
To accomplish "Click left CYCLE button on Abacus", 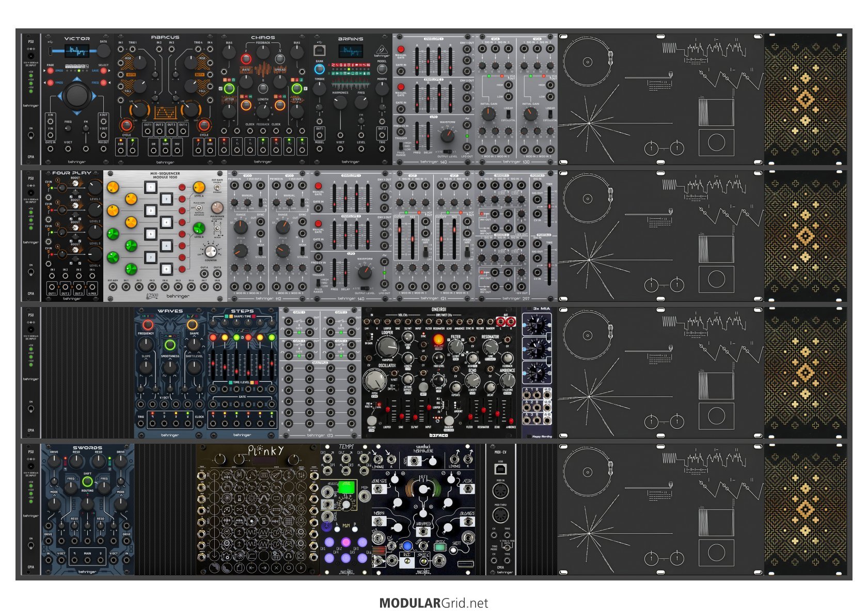I will coord(126,125).
